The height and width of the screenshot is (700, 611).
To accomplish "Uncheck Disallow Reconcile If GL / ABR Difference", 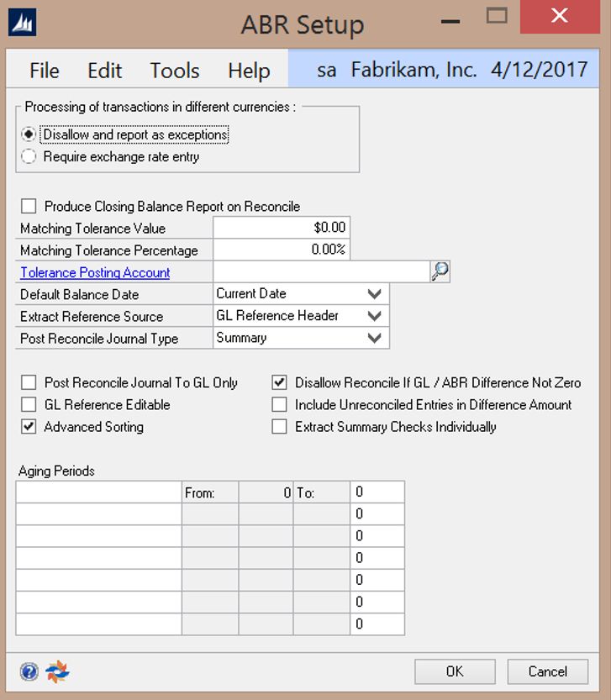I will 280,383.
